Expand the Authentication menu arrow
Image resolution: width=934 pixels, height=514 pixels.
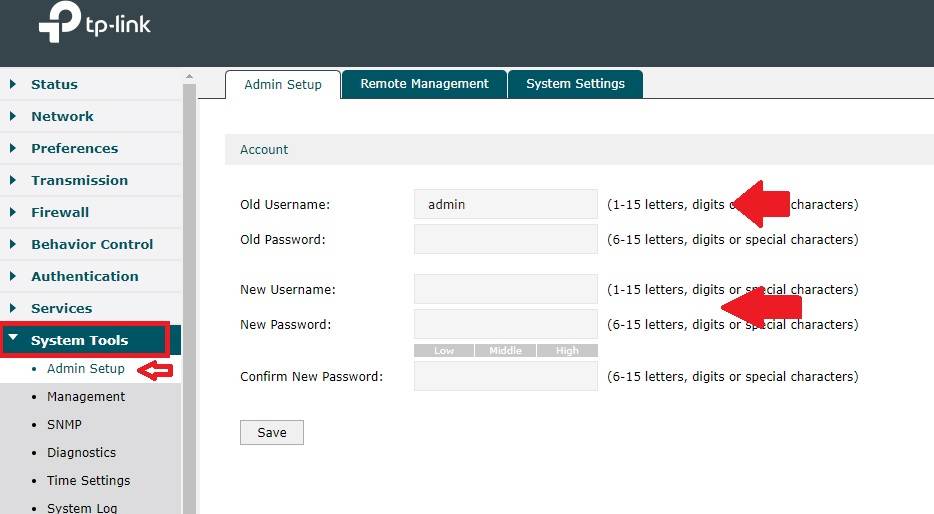coord(13,276)
